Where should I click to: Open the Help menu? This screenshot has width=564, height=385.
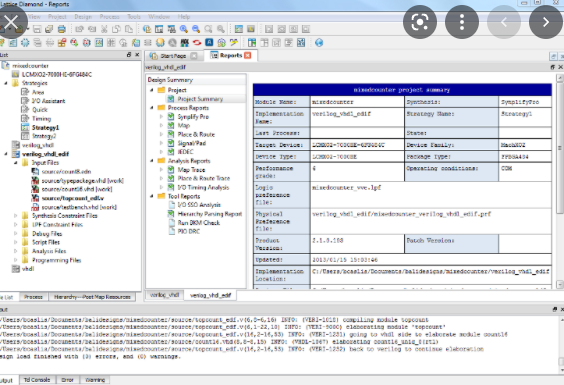(183, 17)
